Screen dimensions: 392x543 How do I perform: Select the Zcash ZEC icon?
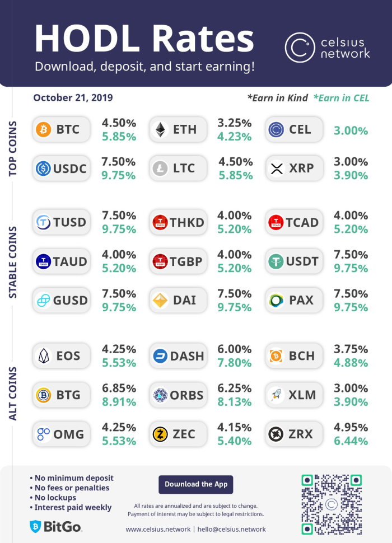tap(160, 433)
